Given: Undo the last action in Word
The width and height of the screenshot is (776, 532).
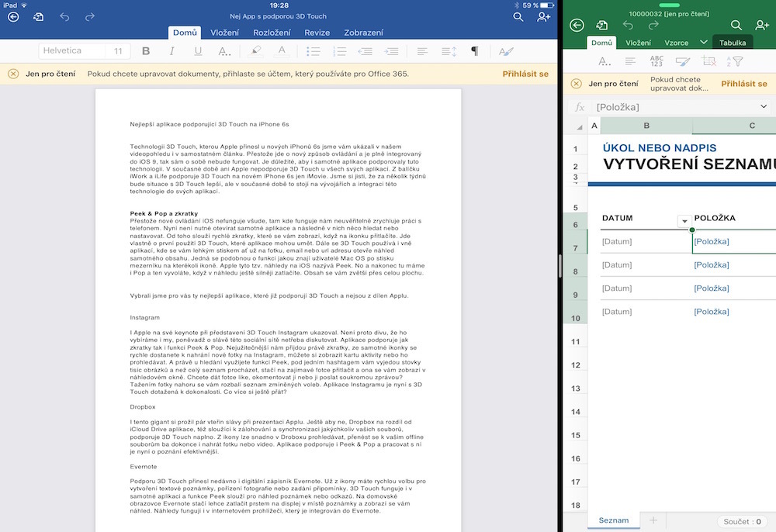Looking at the screenshot, I should click(64, 16).
